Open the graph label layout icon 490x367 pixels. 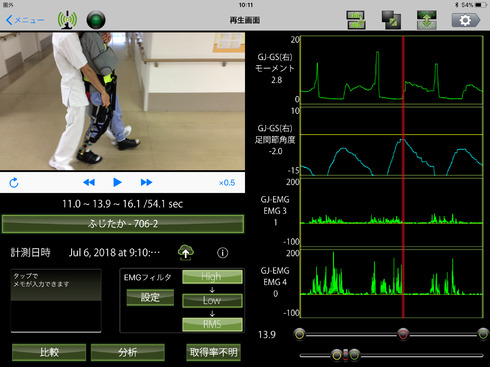(355, 20)
